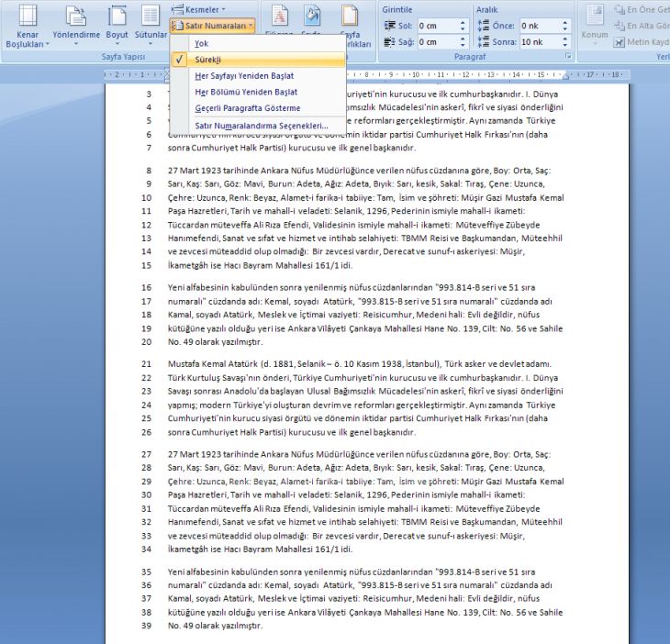Click line number 39 in margin
Screen dimensions: 670x644
click(x=146, y=626)
